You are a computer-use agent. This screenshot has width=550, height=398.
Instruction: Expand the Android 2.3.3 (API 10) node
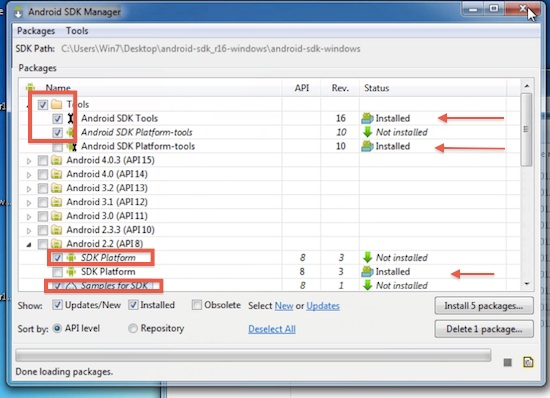click(29, 230)
